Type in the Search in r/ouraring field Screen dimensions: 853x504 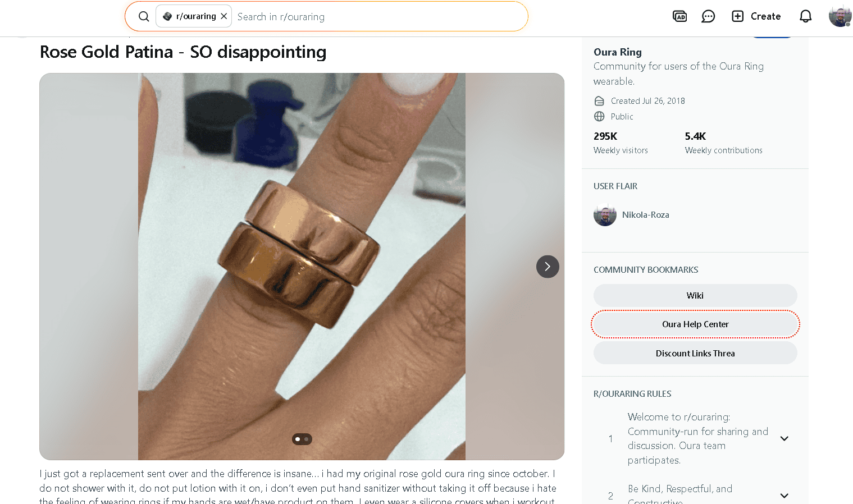pos(376,17)
